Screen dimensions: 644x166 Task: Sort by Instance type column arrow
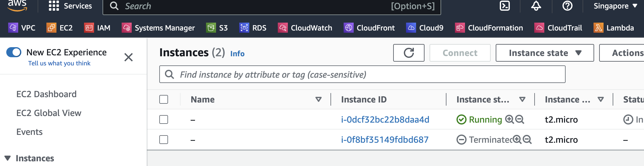point(601,99)
